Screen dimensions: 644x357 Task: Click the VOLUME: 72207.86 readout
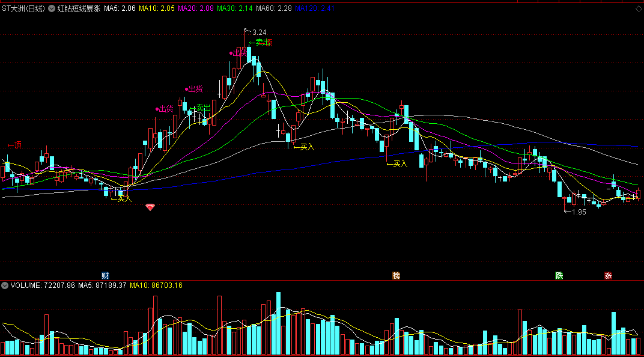coord(43,285)
